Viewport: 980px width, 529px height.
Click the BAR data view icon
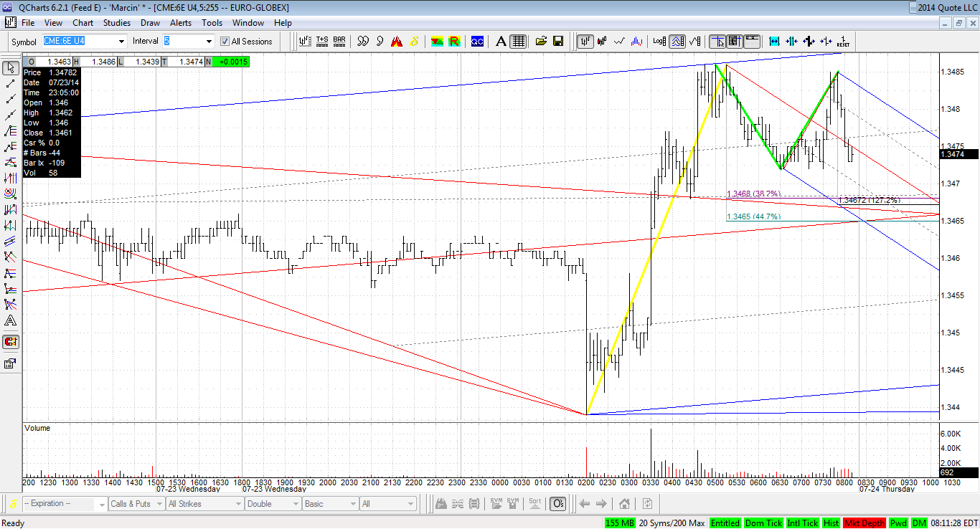[339, 42]
